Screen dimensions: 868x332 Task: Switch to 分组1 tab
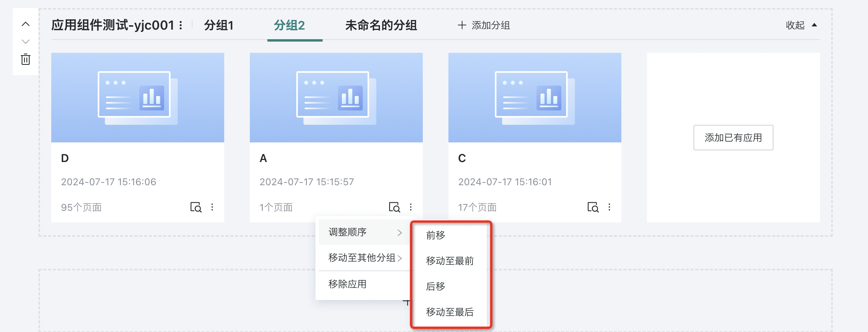[x=219, y=26]
